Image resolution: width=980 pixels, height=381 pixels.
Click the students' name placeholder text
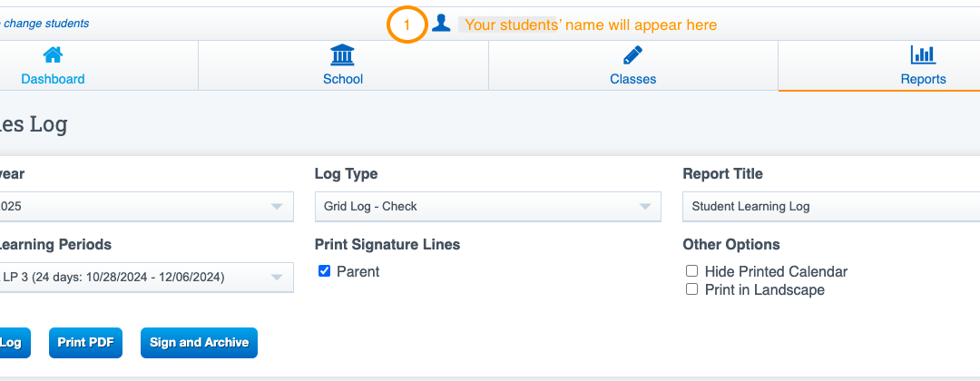click(x=590, y=25)
